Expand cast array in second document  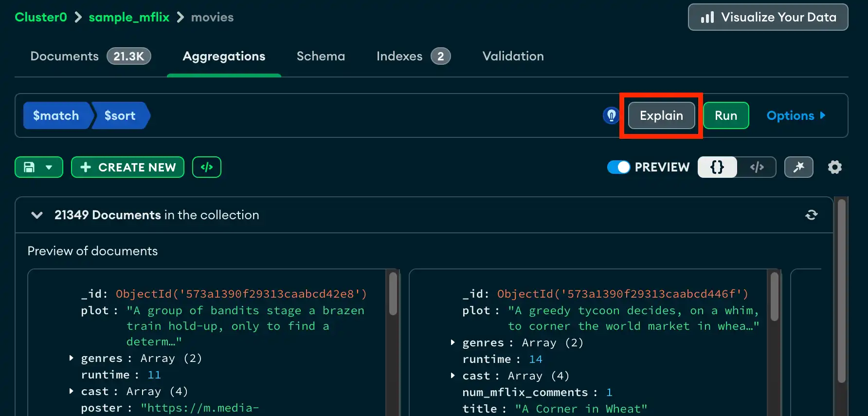point(453,376)
